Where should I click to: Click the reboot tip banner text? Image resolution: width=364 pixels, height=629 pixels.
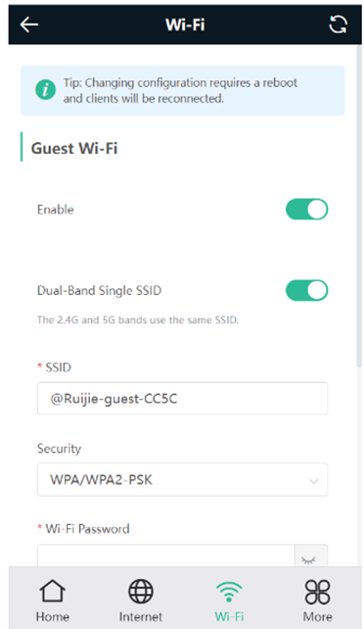click(180, 91)
